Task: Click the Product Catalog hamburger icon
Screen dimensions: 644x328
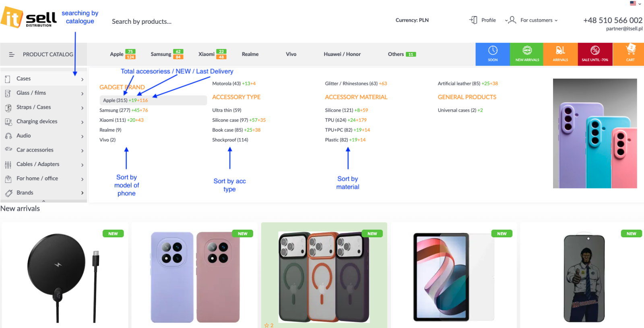Action: tap(12, 54)
